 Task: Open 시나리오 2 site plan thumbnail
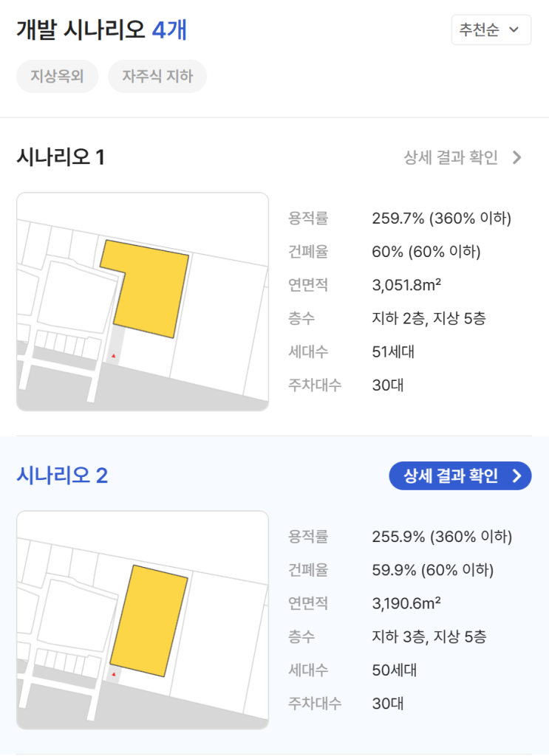pos(143,620)
